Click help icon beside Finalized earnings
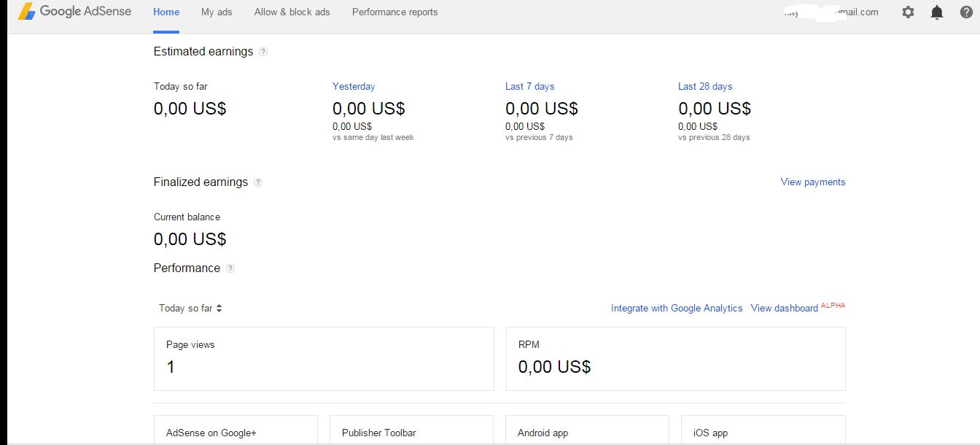 [258, 182]
